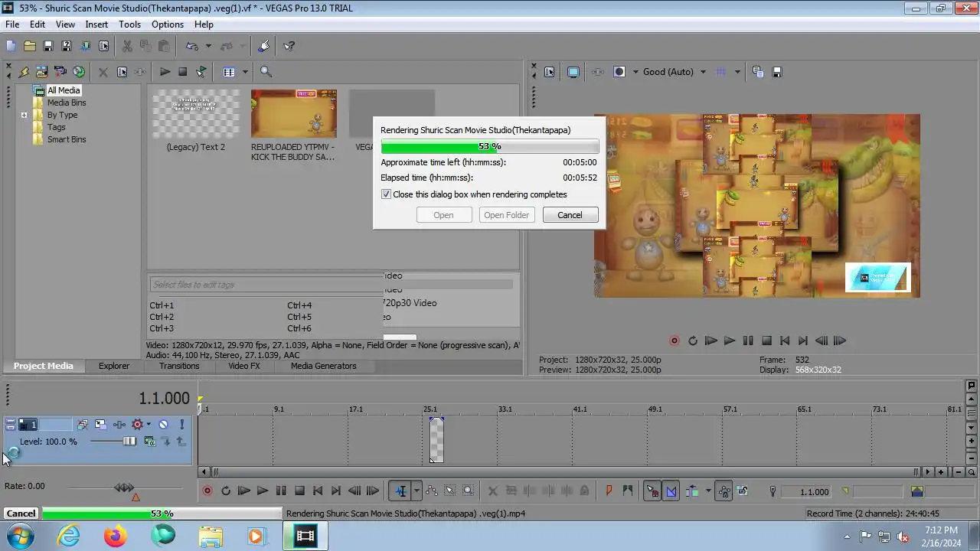The width and height of the screenshot is (980, 551).
Task: Click timeline clip at 25.1
Action: [436, 440]
